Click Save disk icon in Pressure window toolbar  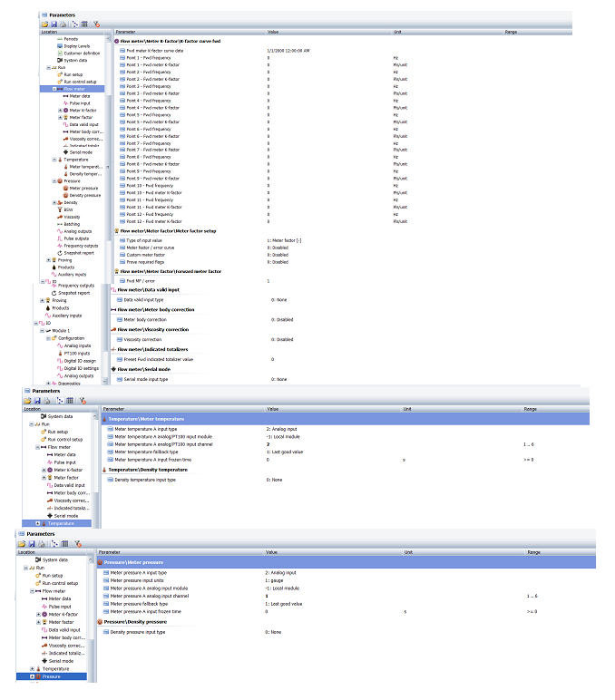coord(32,544)
